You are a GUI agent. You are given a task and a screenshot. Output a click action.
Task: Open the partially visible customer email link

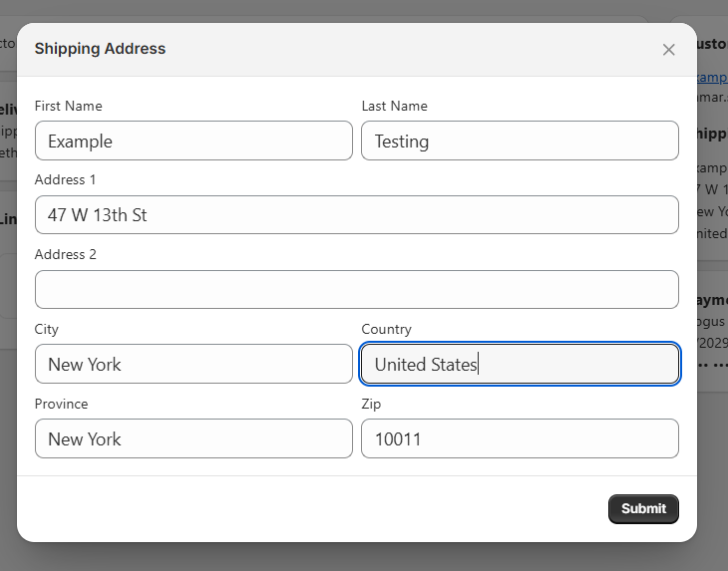click(712, 77)
